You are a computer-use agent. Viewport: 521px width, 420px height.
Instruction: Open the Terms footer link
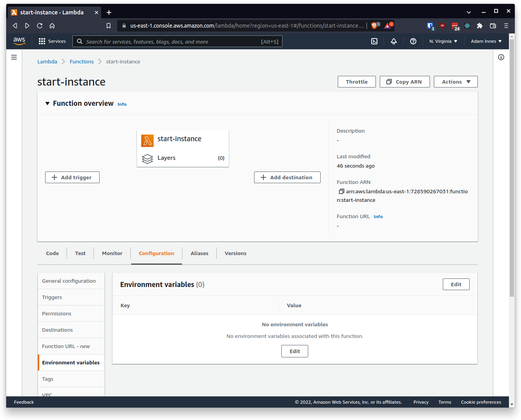click(x=445, y=402)
